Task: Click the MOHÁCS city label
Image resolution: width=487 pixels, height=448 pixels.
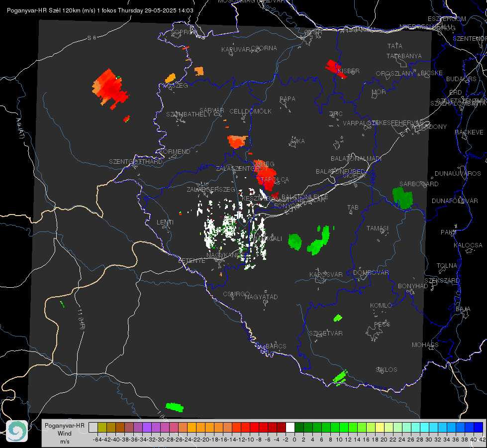Action: click(425, 345)
